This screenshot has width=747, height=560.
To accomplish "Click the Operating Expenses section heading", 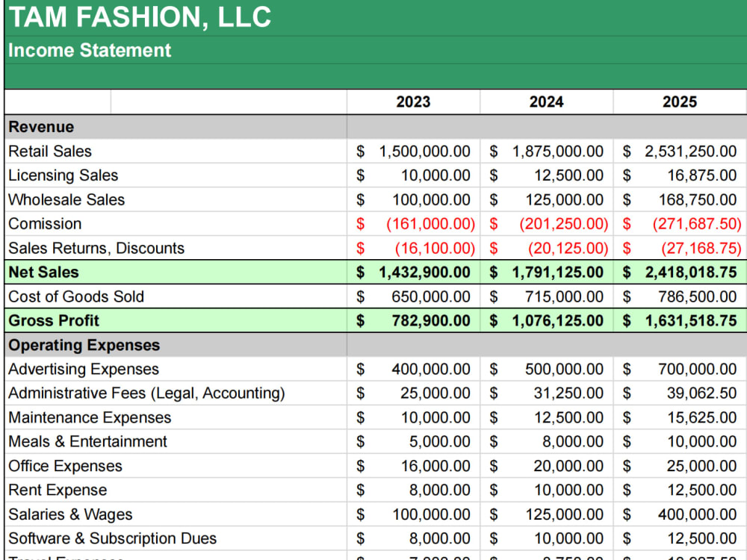I will pos(84,345).
